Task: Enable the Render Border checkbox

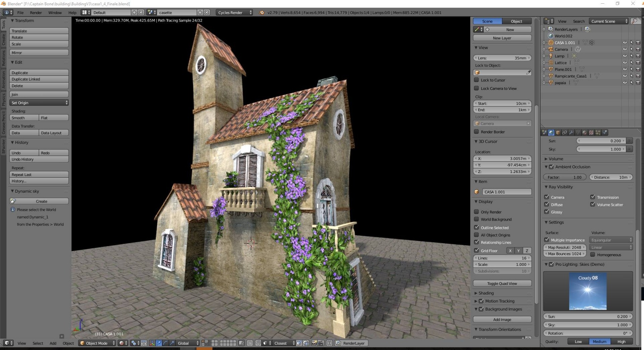Action: point(476,131)
